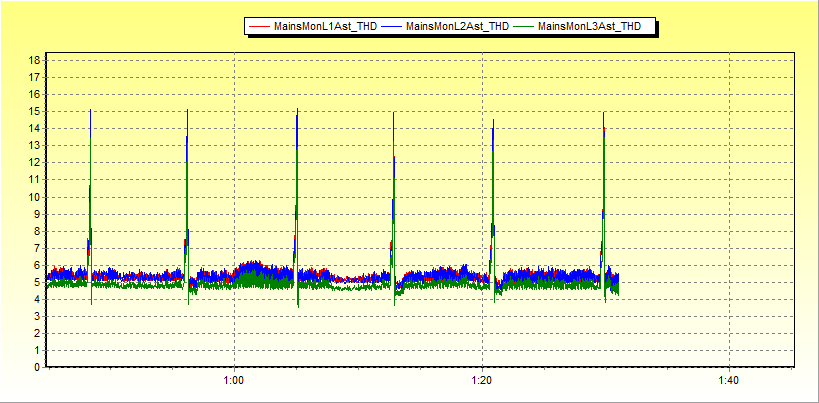Click the first THD spike's peak on the left
The width and height of the screenshot is (819, 403).
pos(91,112)
